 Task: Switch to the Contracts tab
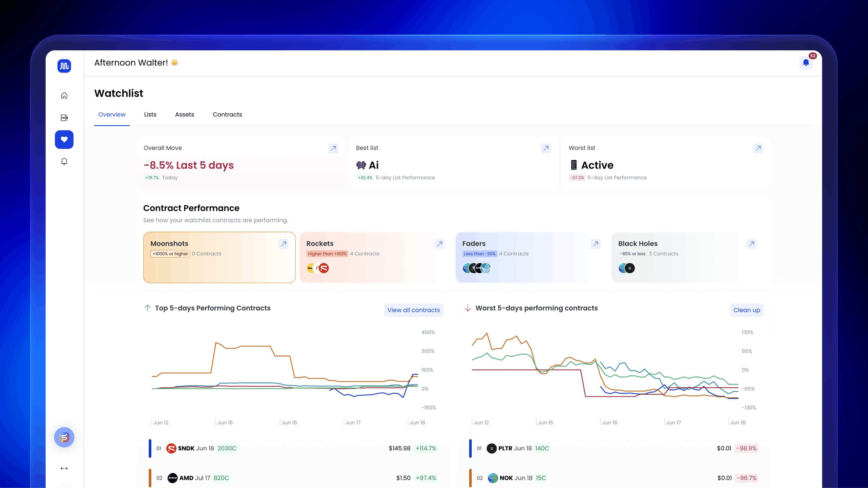point(227,114)
